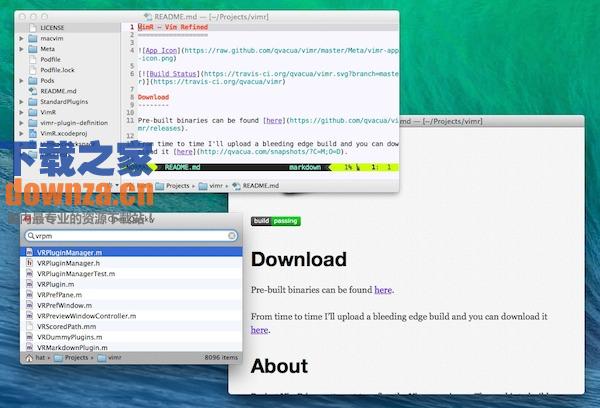Expand the VimR folder disclosure triangle
The image size is (600, 408).
click(x=21, y=113)
